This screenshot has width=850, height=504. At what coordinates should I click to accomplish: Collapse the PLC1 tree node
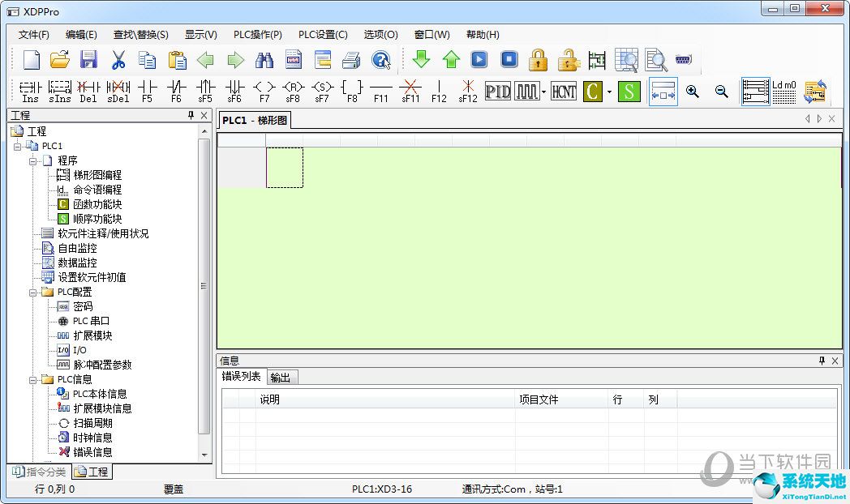point(17,146)
